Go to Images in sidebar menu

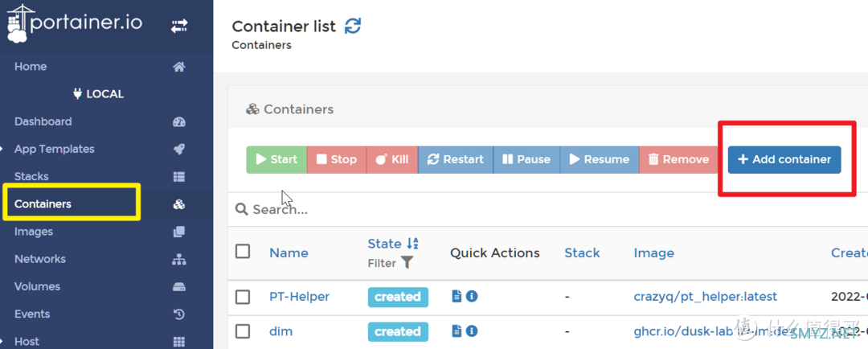point(34,232)
